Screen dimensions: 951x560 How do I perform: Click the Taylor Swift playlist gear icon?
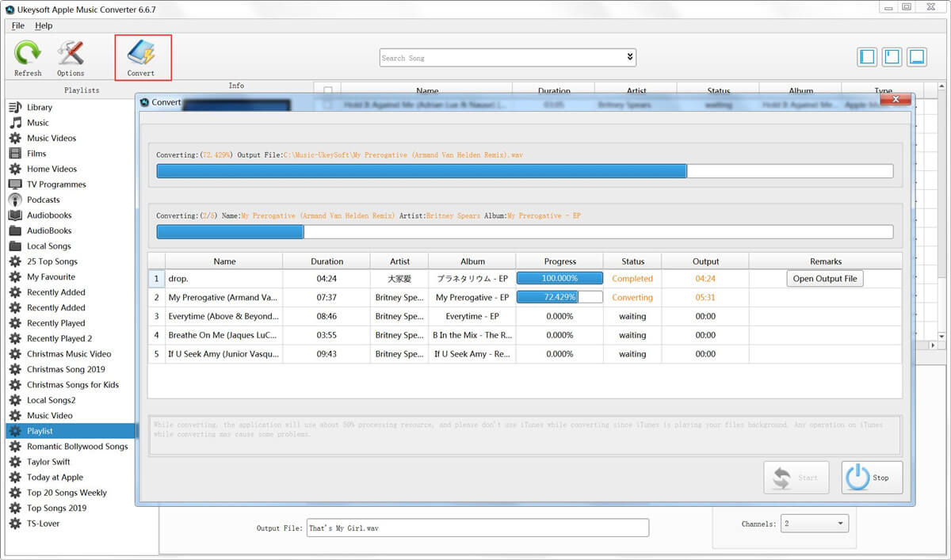pyautogui.click(x=15, y=462)
